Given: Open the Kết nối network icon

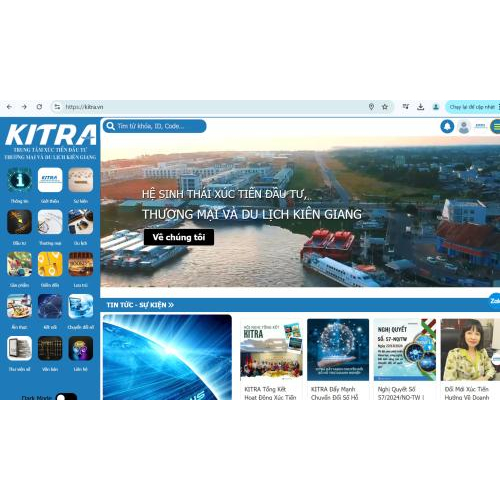Looking at the screenshot, I should tap(50, 306).
